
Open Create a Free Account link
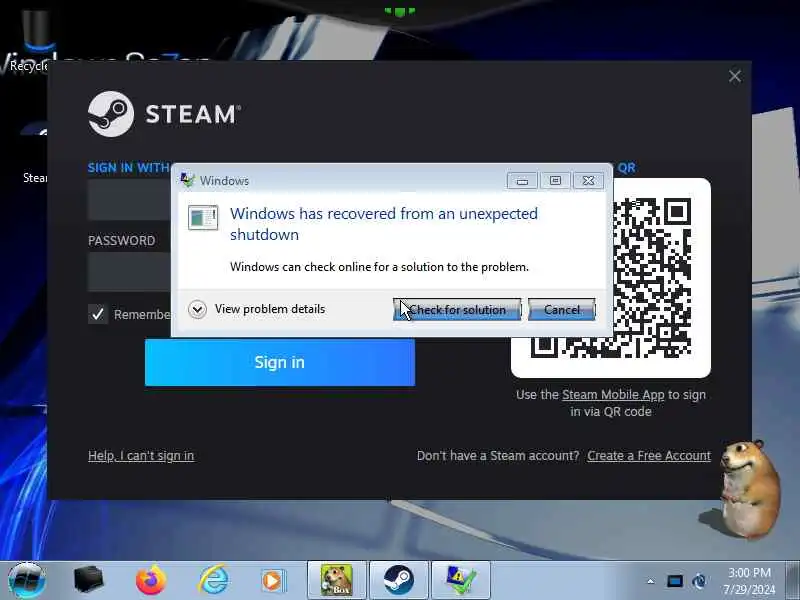pyautogui.click(x=649, y=456)
